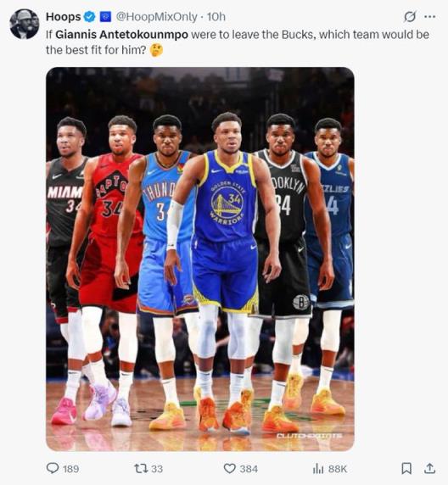Click the 88K views count
Viewport: 448px width, 485px height.
(338, 469)
